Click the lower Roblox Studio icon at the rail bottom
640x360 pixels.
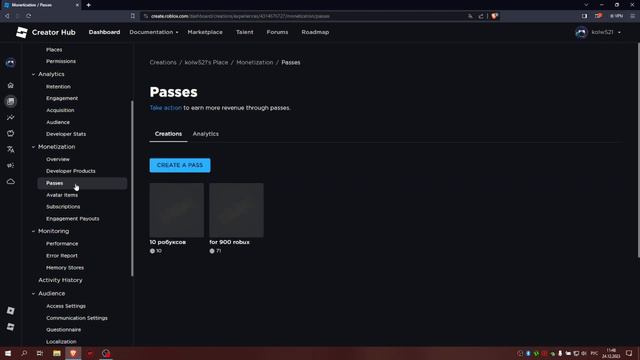tap(11, 327)
